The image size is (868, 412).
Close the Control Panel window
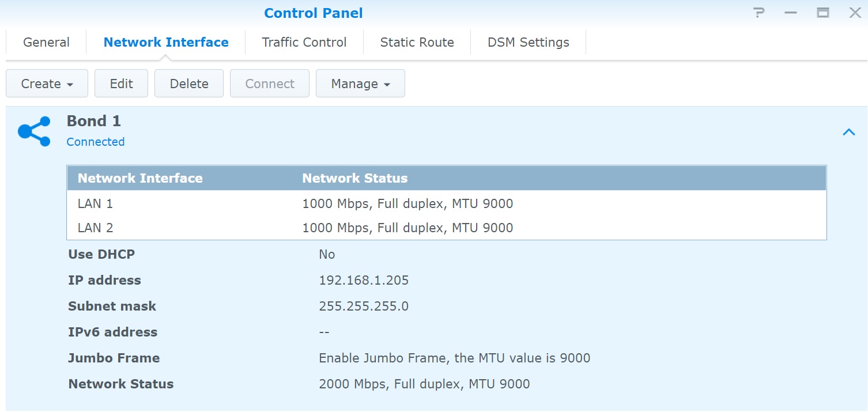(855, 13)
